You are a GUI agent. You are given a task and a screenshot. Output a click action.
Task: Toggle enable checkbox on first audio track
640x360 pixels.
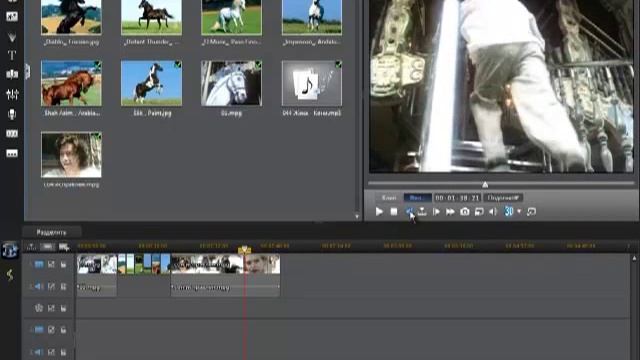pos(51,287)
